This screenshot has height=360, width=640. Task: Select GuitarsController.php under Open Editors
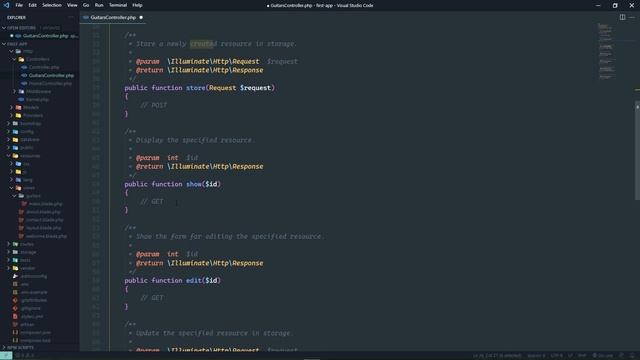[45, 36]
